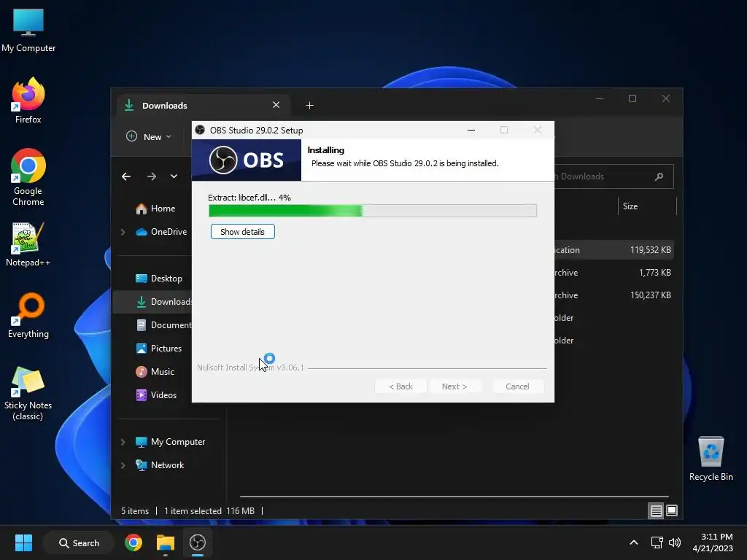Select My Computer in Explorer sidebar
This screenshot has width=747, height=560.
169,442
